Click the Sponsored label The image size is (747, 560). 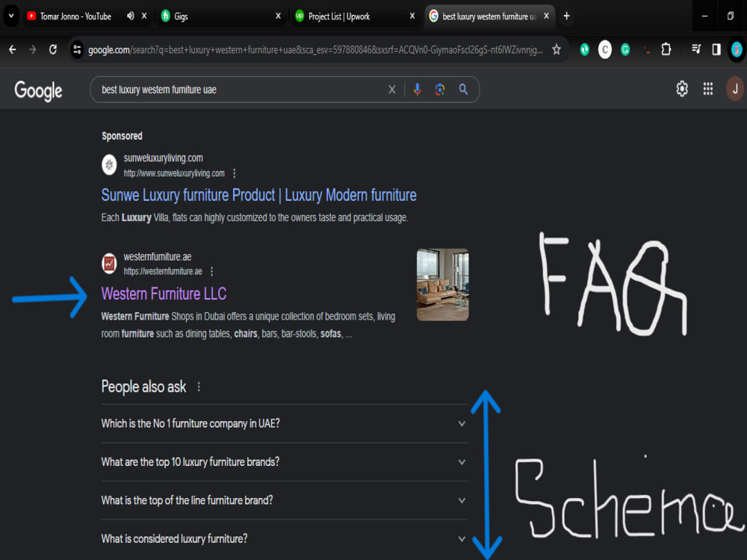click(122, 136)
